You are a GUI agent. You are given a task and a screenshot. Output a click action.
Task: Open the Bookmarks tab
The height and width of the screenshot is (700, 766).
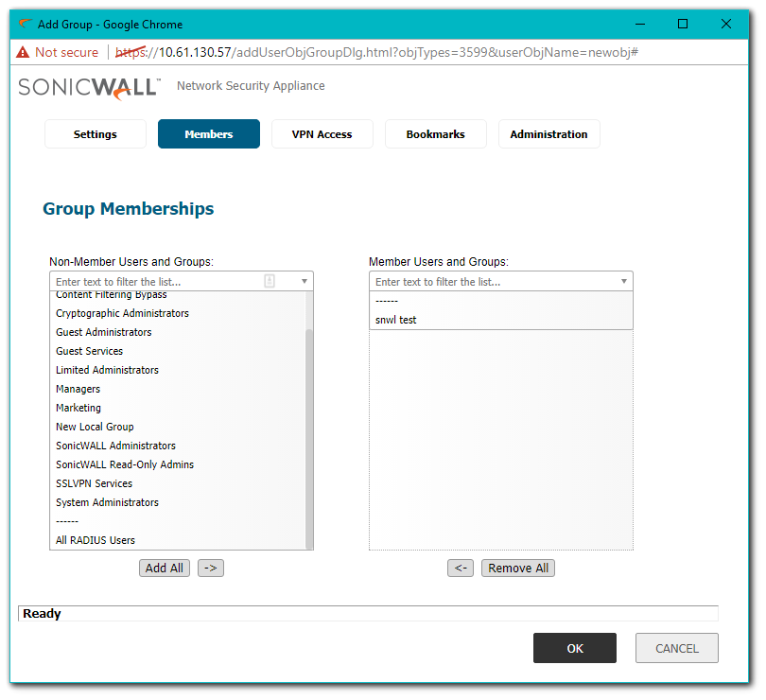coord(436,134)
